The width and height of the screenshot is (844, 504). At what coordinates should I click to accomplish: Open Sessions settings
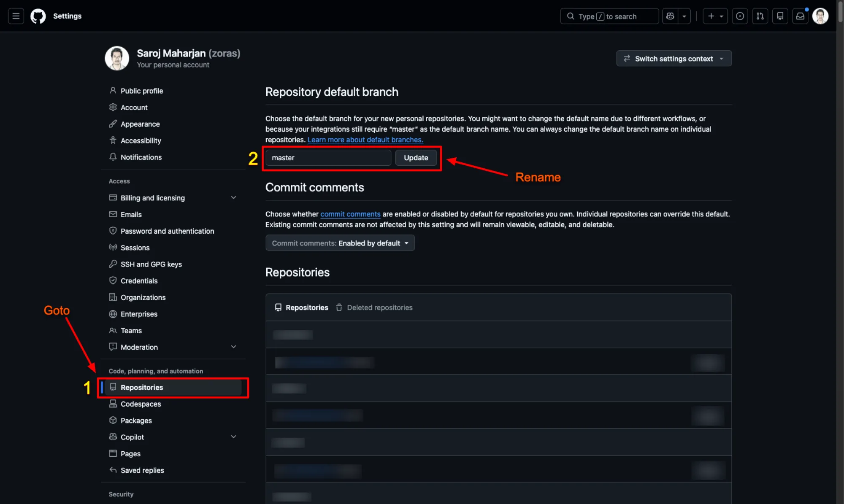coord(173,248)
